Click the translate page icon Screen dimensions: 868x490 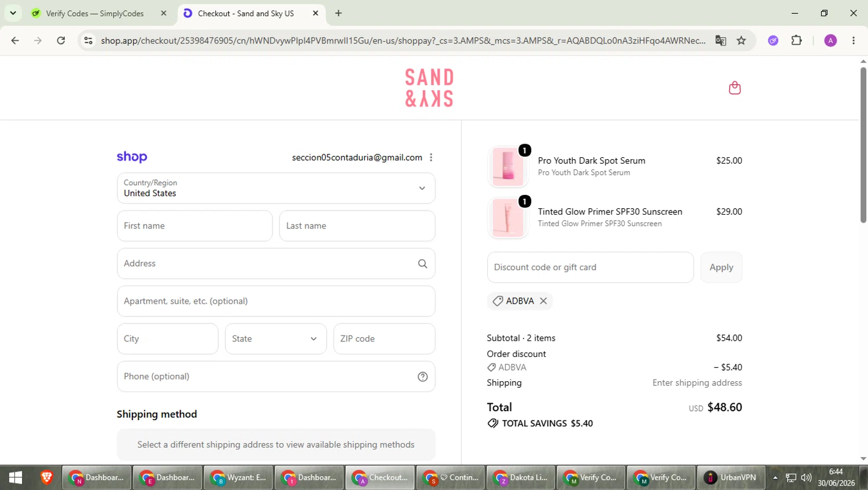720,40
